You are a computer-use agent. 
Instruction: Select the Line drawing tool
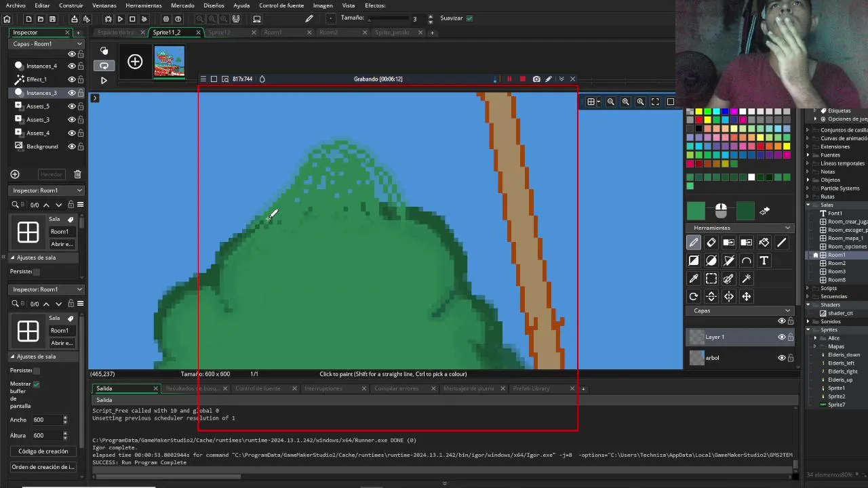[x=782, y=243]
